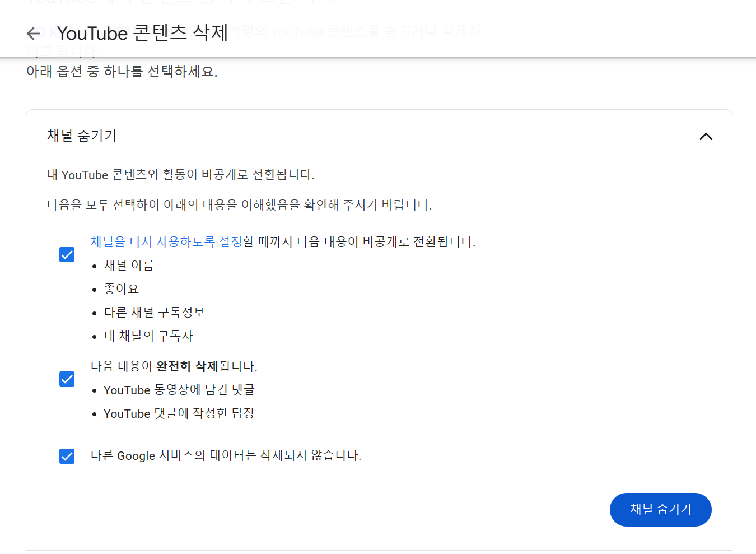The height and width of the screenshot is (554, 756).
Task: Open the 채널을 다시 사용하도록 설정 link
Action: coord(166,242)
